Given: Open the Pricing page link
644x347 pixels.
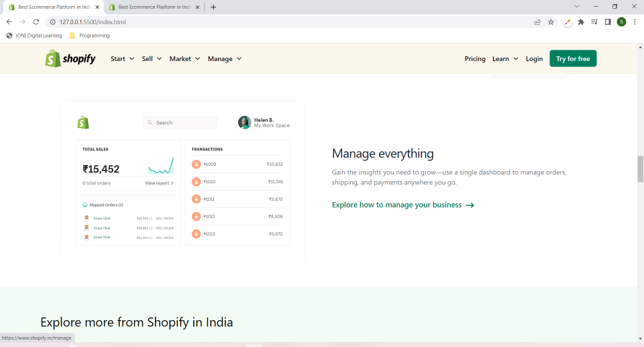Looking at the screenshot, I should [475, 59].
